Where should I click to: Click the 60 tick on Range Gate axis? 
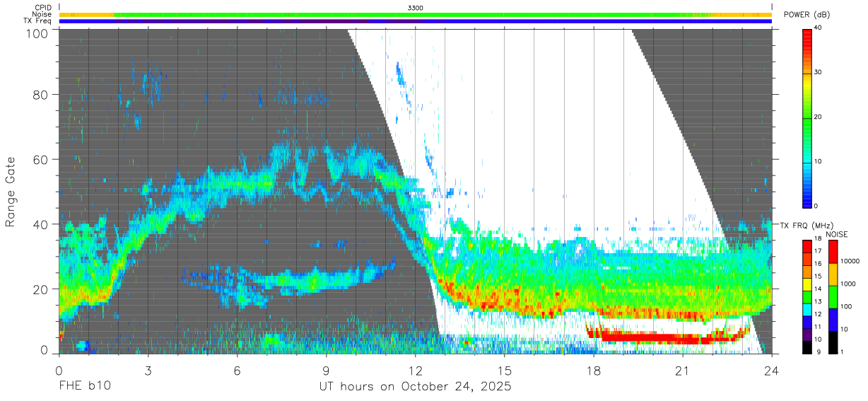click(x=42, y=159)
